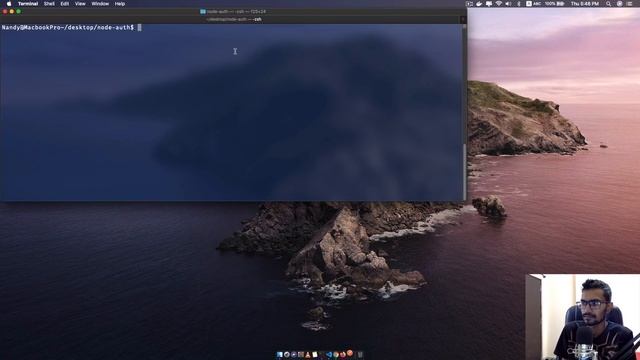Open the Trash in the Dock

[360, 355]
